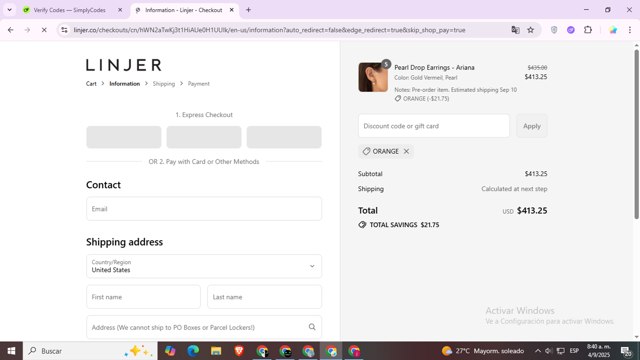Click the ESP language indicator

[574, 351]
